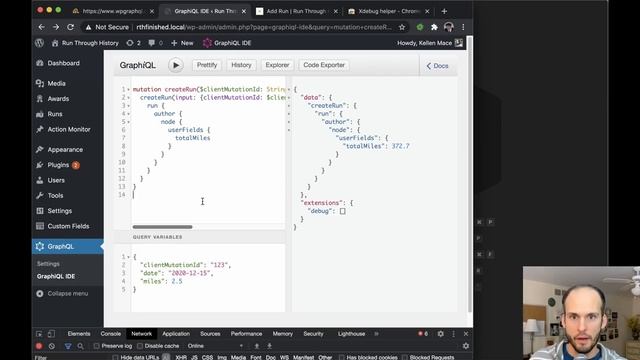Collapse query editor line 3 fold arrow
Screen dimensions: 640x360
pos(128,106)
